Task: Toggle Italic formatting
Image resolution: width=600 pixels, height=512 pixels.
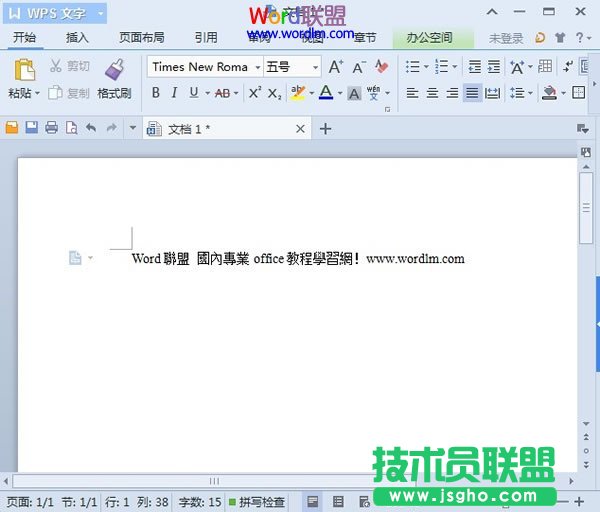Action: (174, 93)
